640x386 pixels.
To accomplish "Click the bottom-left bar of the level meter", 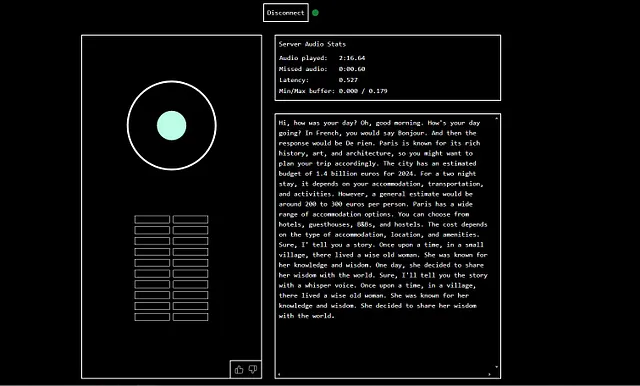I will (x=152, y=317).
